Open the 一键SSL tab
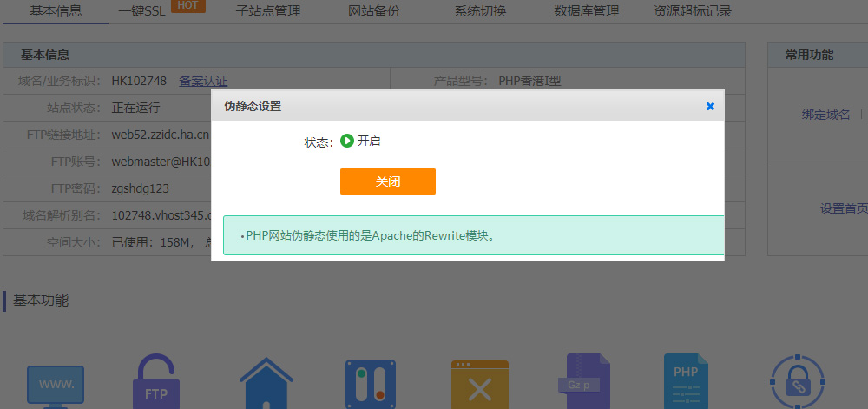The width and height of the screenshot is (868, 409). click(x=141, y=11)
